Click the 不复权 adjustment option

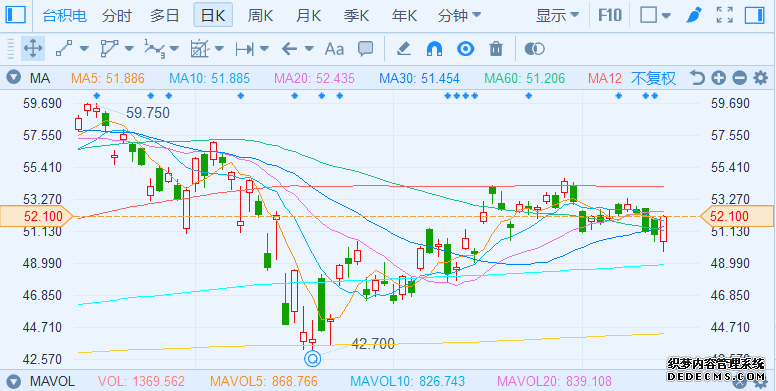click(653, 78)
